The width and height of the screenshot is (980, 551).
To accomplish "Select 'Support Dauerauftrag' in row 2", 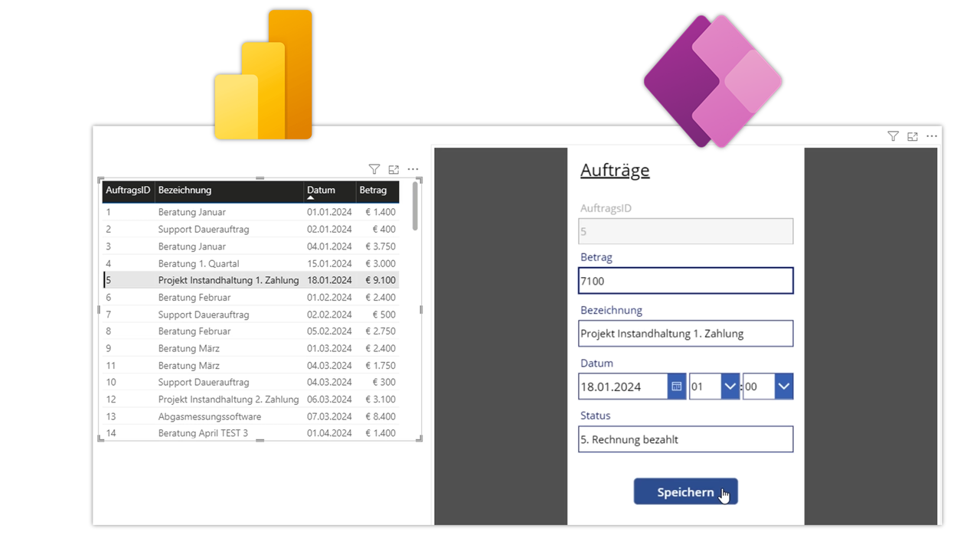I will pyautogui.click(x=204, y=229).
